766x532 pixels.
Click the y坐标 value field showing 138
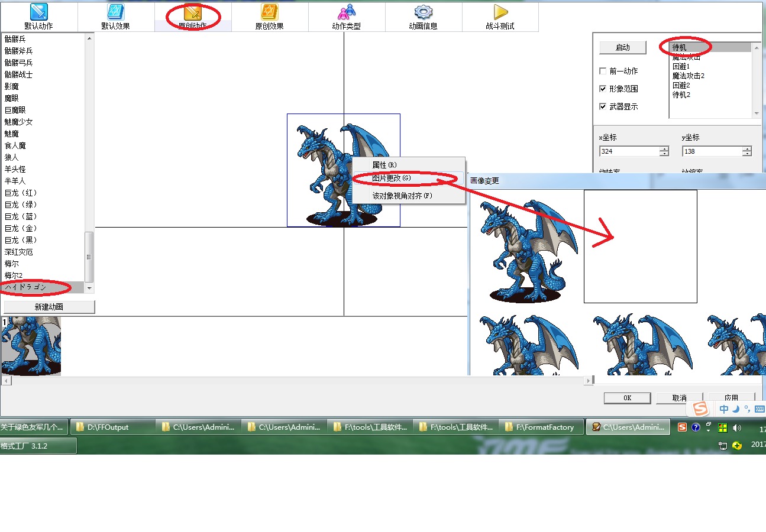[712, 151]
